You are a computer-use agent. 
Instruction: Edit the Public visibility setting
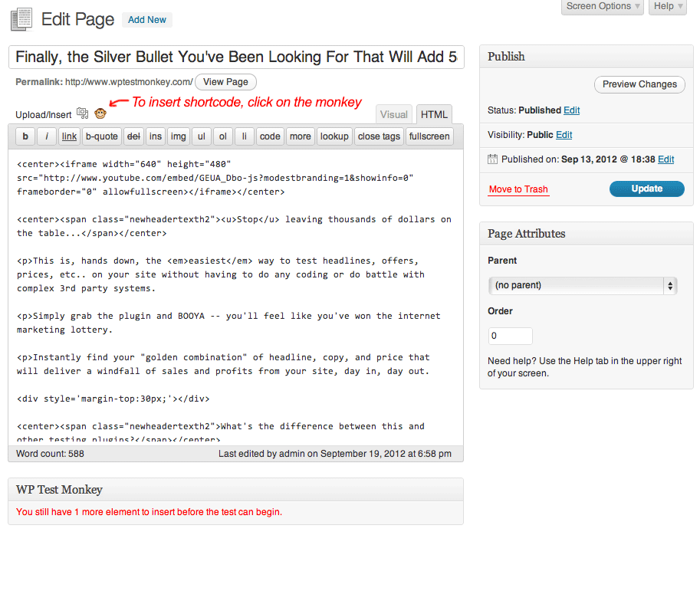pyautogui.click(x=564, y=135)
